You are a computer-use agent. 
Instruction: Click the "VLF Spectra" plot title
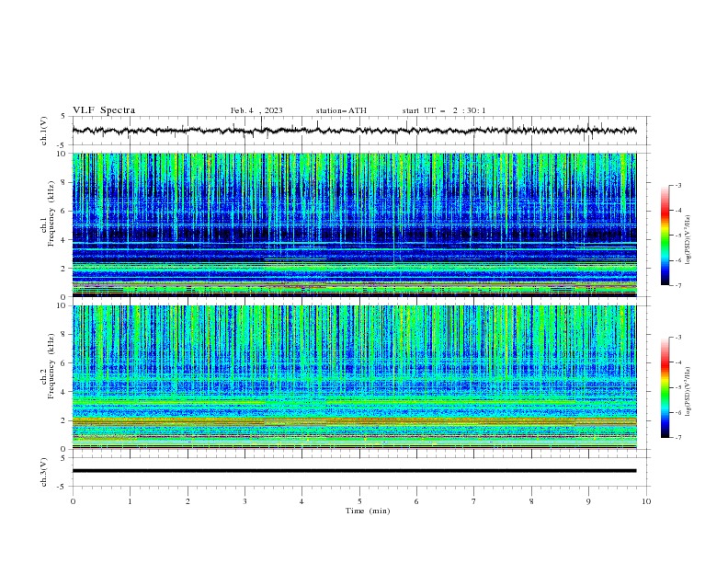[x=104, y=110]
